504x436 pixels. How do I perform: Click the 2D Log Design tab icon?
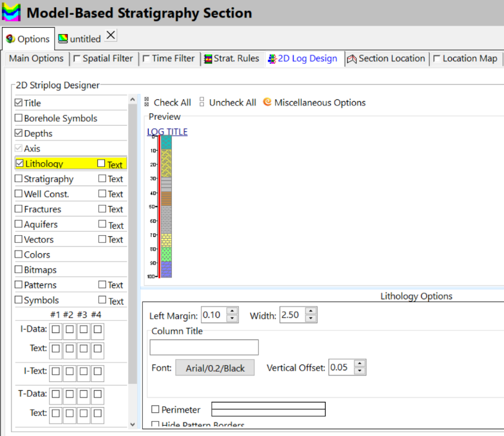pos(272,59)
